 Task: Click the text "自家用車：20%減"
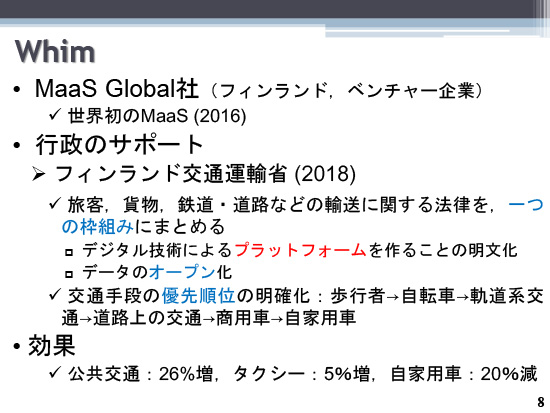pyautogui.click(x=464, y=373)
